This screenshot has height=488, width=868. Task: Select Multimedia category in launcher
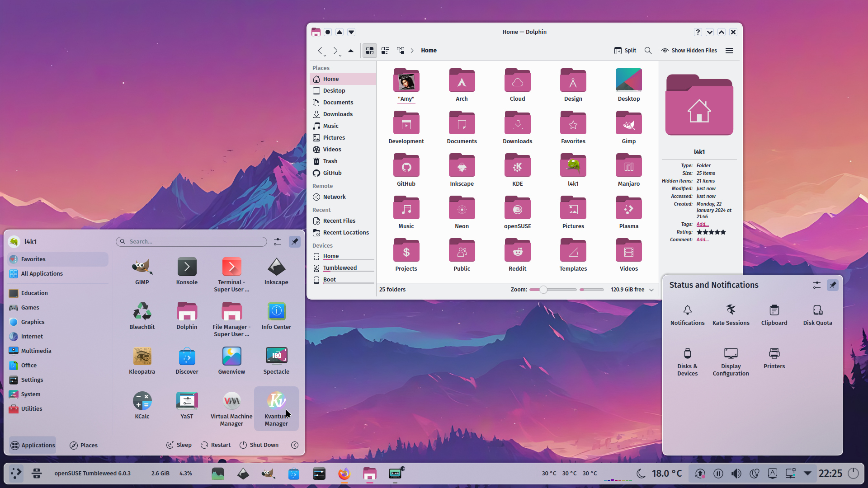point(58,351)
